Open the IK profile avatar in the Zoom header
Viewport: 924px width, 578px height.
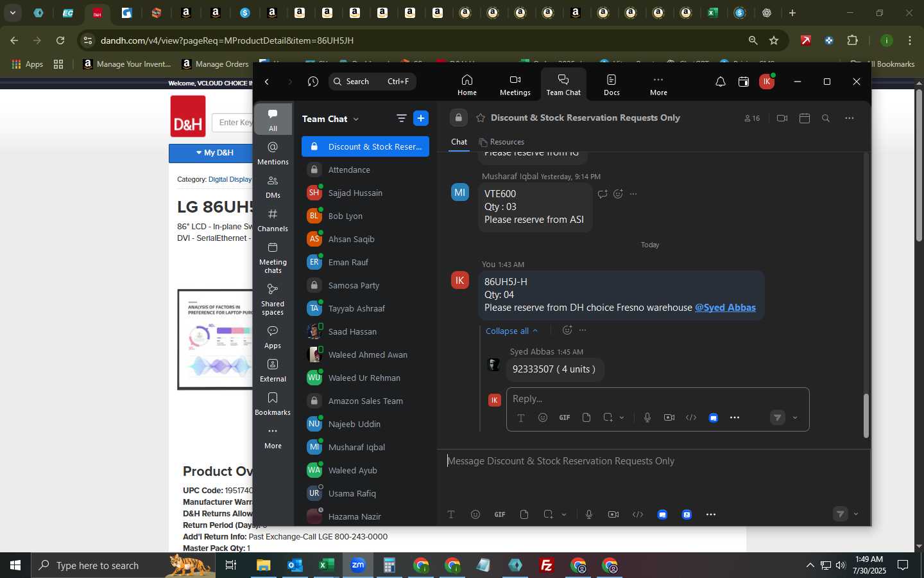tap(766, 82)
